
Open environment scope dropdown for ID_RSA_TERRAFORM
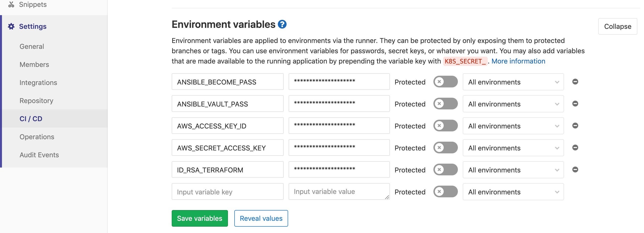coord(513,169)
